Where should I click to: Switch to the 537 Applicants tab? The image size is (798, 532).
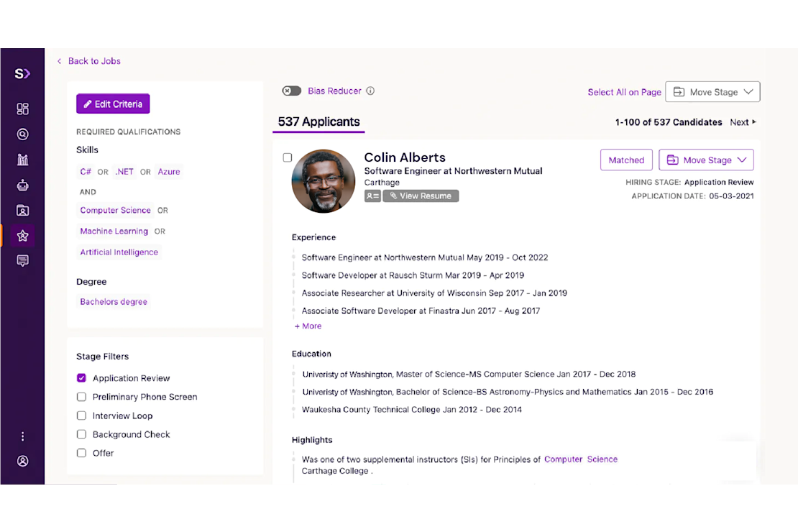[x=318, y=121]
